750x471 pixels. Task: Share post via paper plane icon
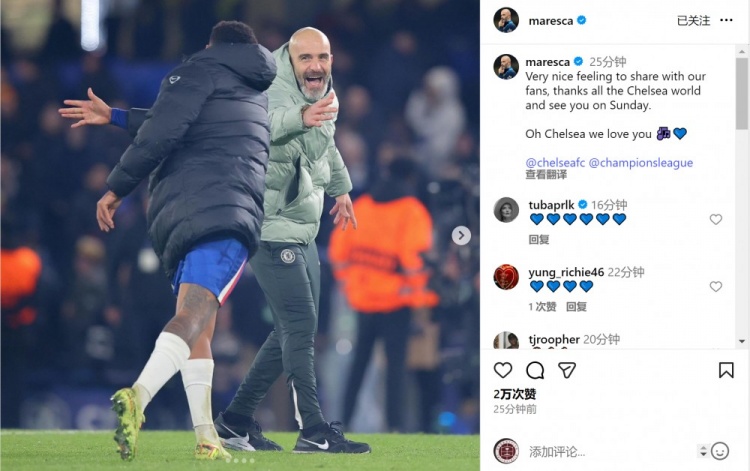pyautogui.click(x=567, y=370)
